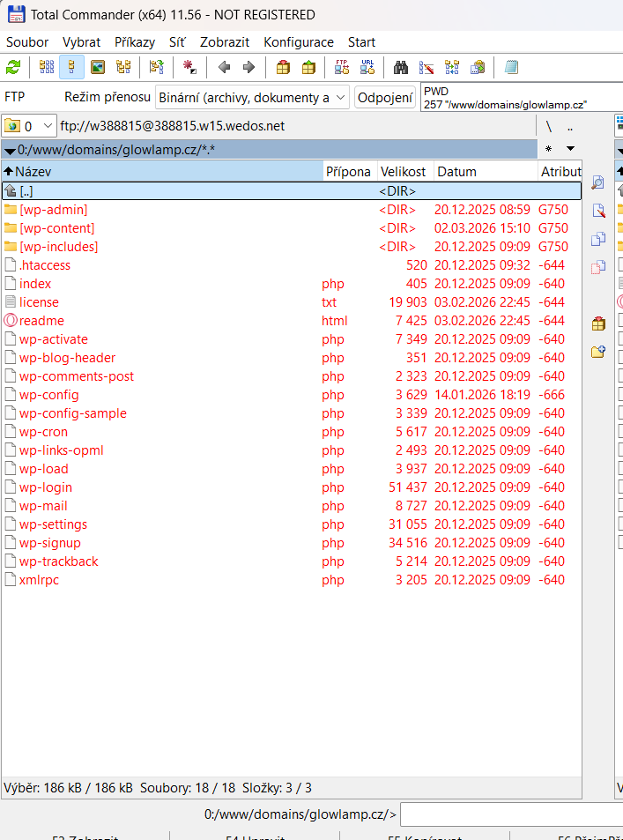This screenshot has height=840, width=623.
Task: Open the URL new connection icon
Action: [x=367, y=67]
